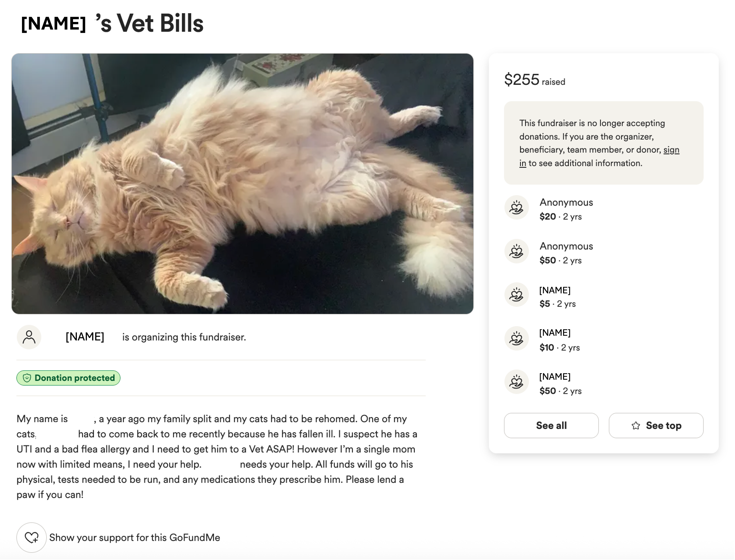This screenshot has width=735, height=560.
Task: Open the See all donations list
Action: click(551, 426)
